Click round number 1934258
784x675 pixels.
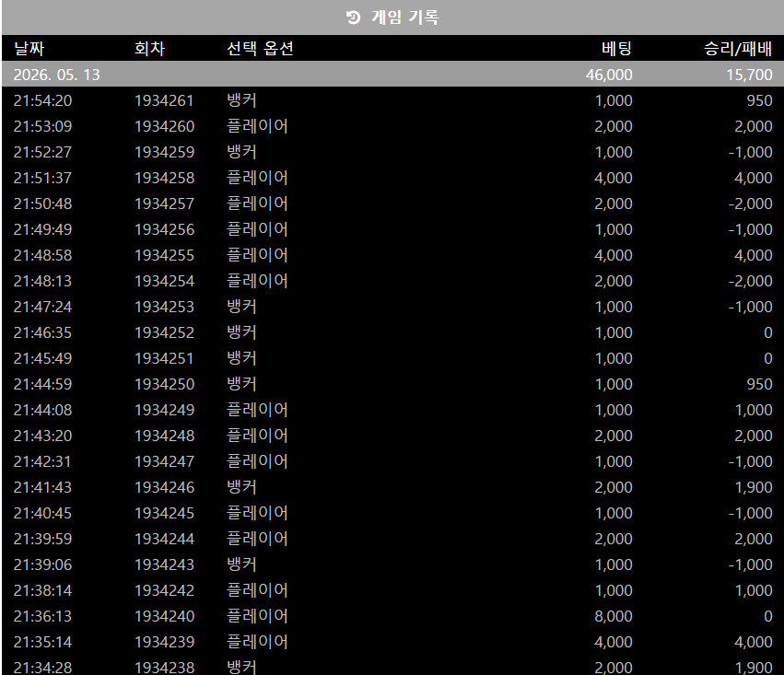pos(164,178)
